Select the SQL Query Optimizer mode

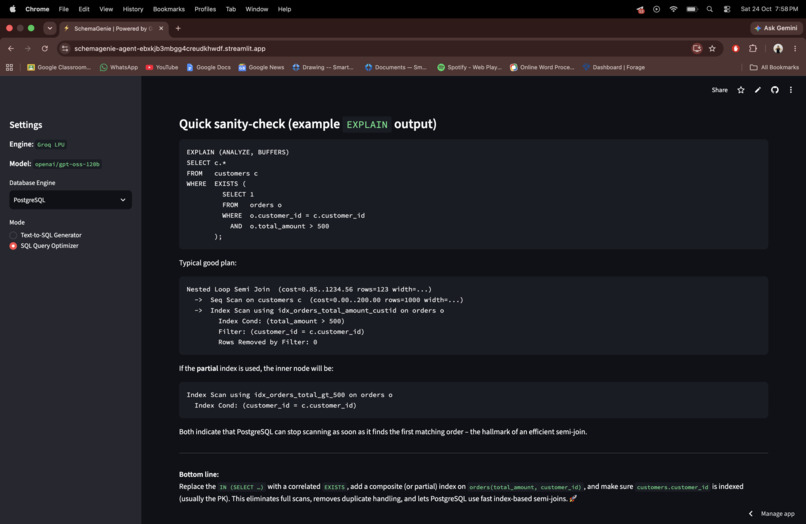[x=44, y=246]
